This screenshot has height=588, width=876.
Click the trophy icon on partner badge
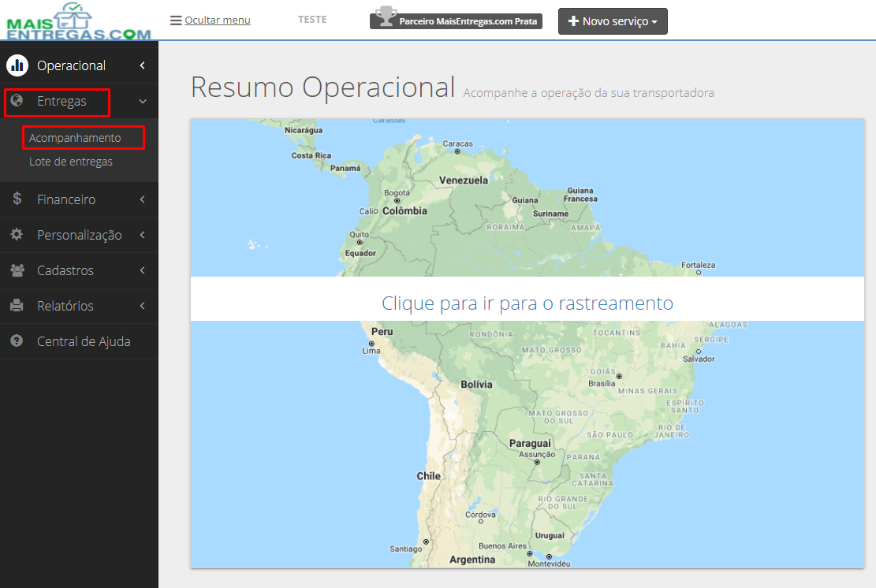[x=386, y=17]
